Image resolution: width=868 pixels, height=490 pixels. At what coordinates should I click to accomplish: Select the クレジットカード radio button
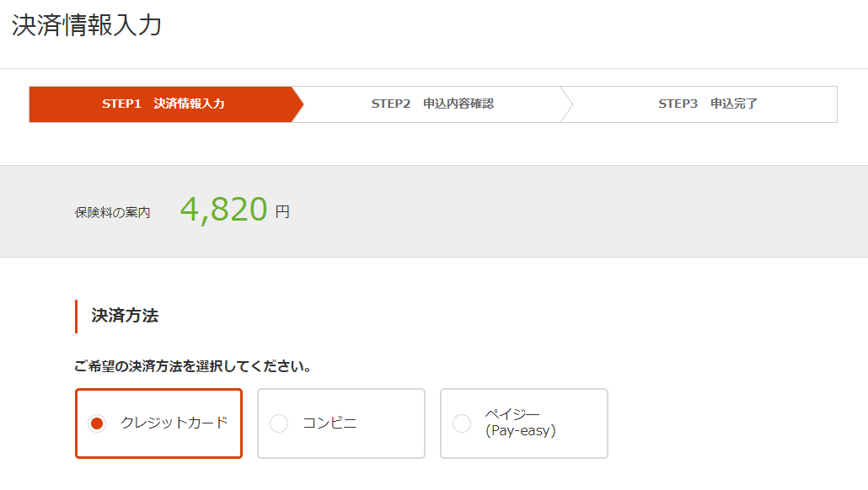click(x=97, y=423)
